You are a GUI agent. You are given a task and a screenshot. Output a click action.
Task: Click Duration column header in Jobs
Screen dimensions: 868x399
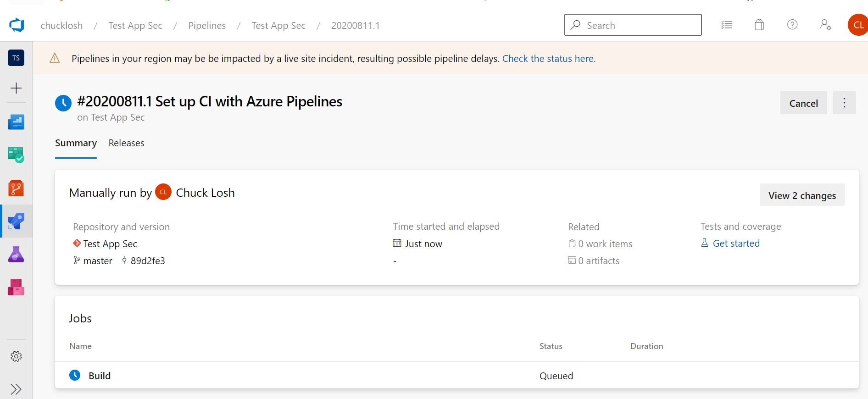click(x=646, y=346)
